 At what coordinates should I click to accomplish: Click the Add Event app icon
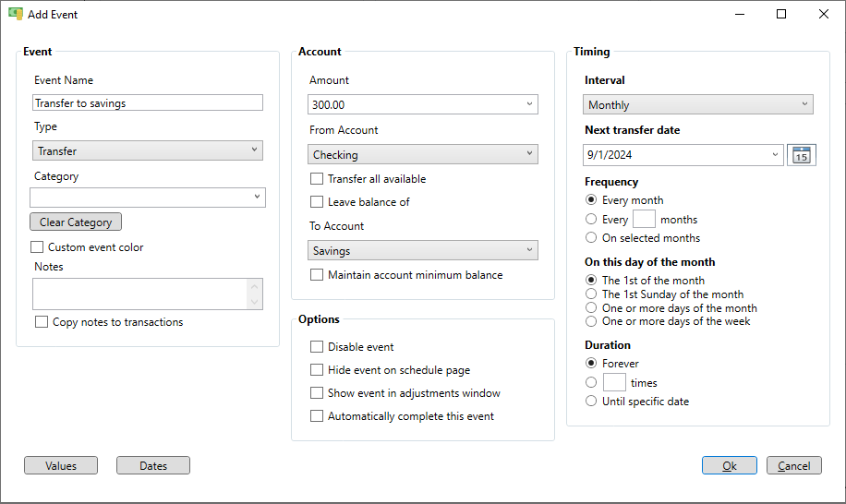(x=16, y=14)
